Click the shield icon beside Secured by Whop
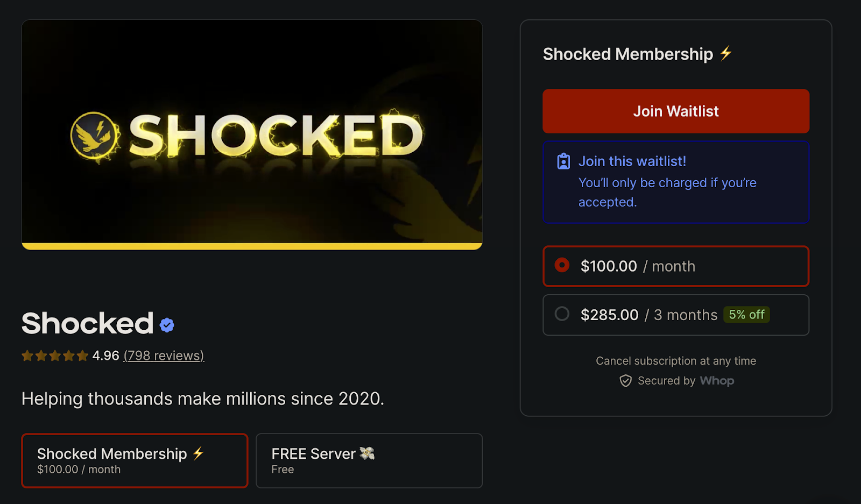This screenshot has width=861, height=504. pyautogui.click(x=626, y=381)
